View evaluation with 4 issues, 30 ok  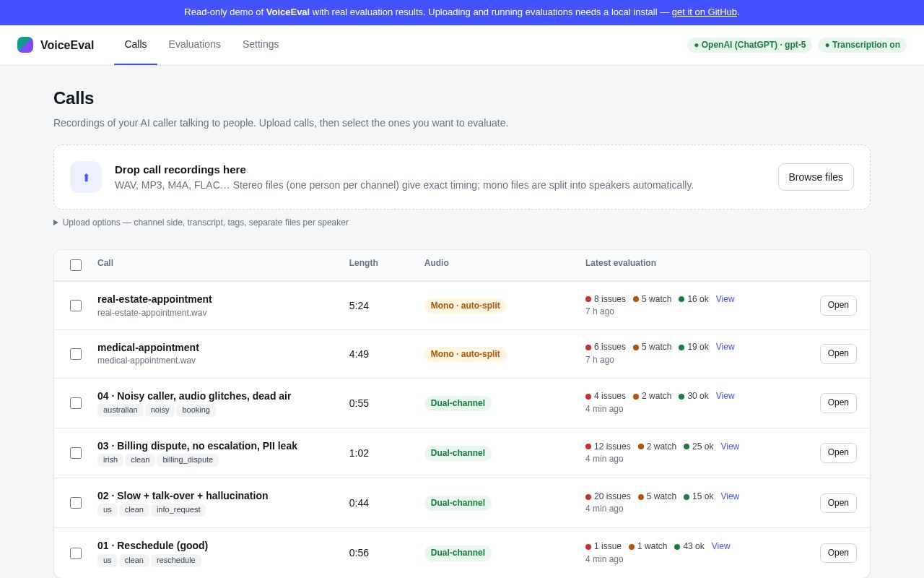coord(725,396)
